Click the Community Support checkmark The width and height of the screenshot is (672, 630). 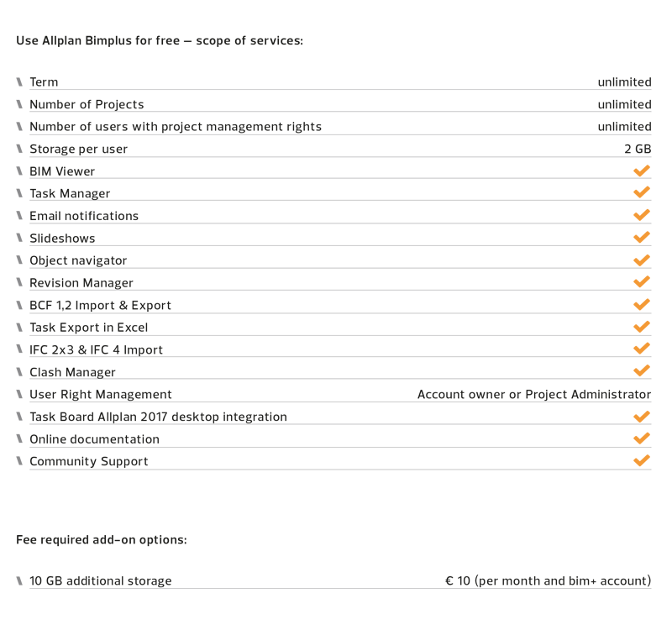[x=642, y=460]
